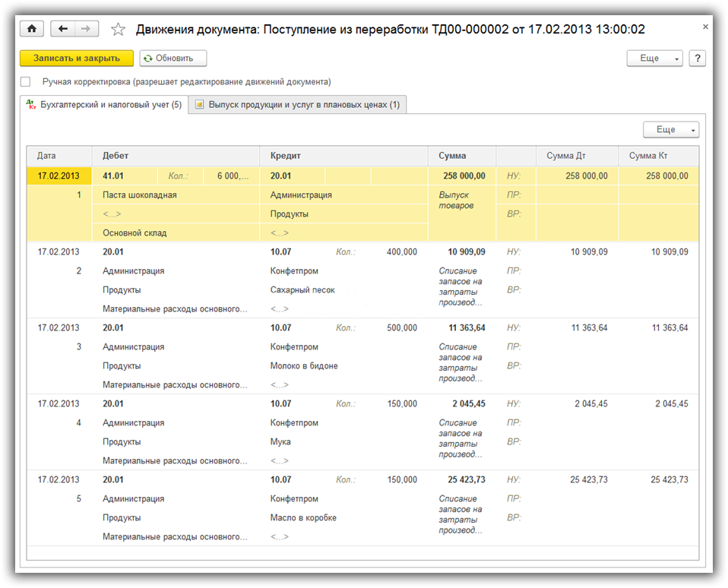The height and width of the screenshot is (588, 728).
Task: Go forward with the right arrow
Action: 86,29
